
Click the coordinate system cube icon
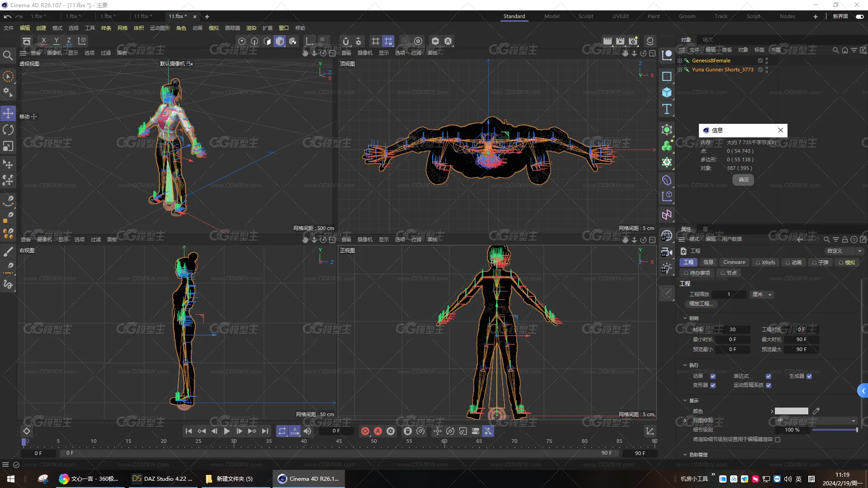82,41
